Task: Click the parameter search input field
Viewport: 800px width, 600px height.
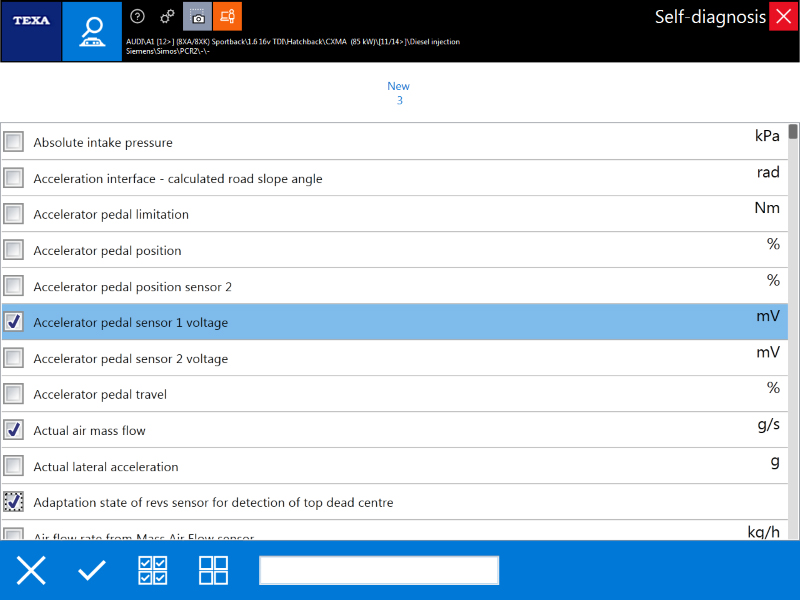Action: tap(379, 570)
